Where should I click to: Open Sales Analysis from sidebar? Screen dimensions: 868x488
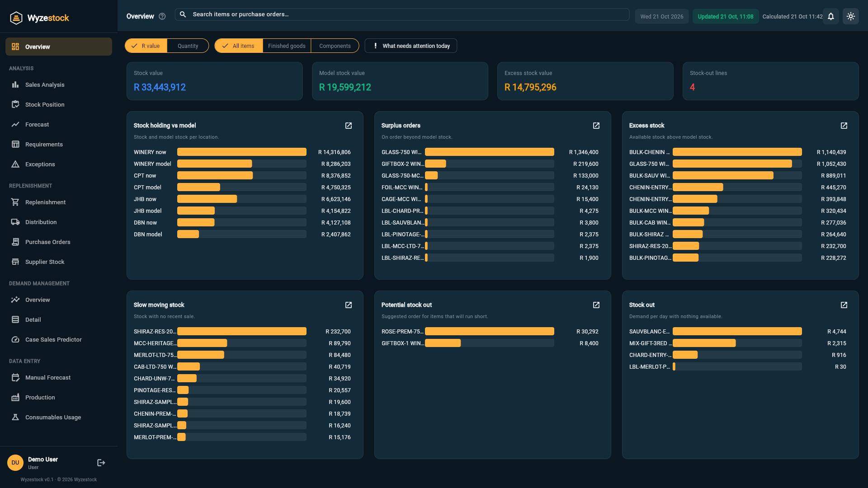coord(59,84)
